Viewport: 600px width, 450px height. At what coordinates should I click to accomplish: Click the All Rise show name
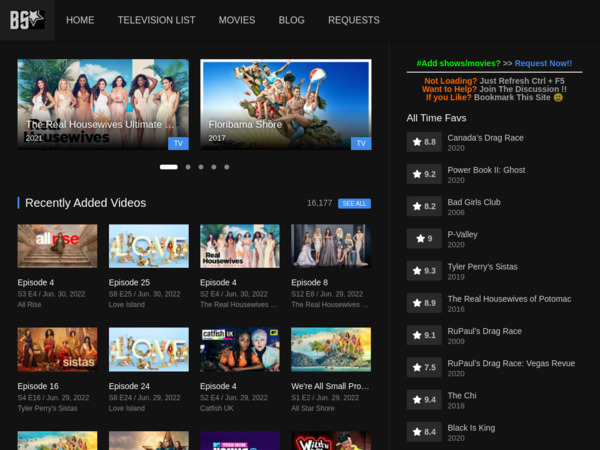tap(29, 305)
